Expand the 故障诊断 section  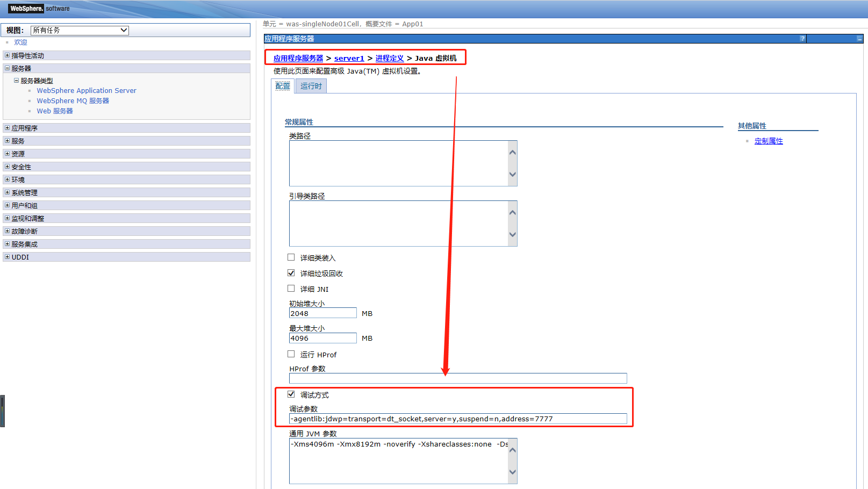(x=7, y=231)
